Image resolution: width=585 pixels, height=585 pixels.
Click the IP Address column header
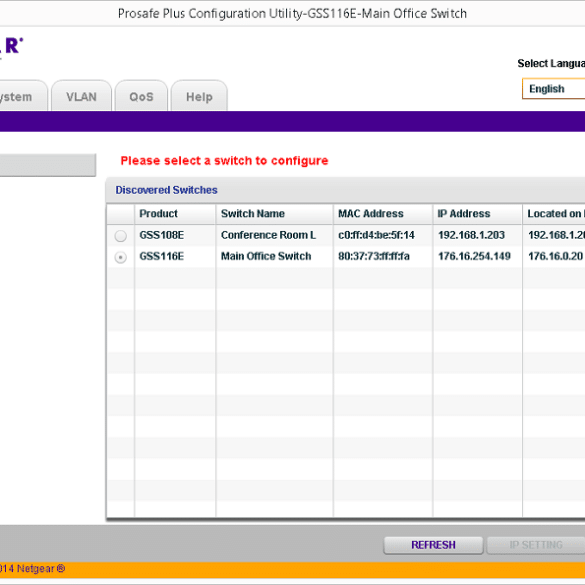pos(477,214)
